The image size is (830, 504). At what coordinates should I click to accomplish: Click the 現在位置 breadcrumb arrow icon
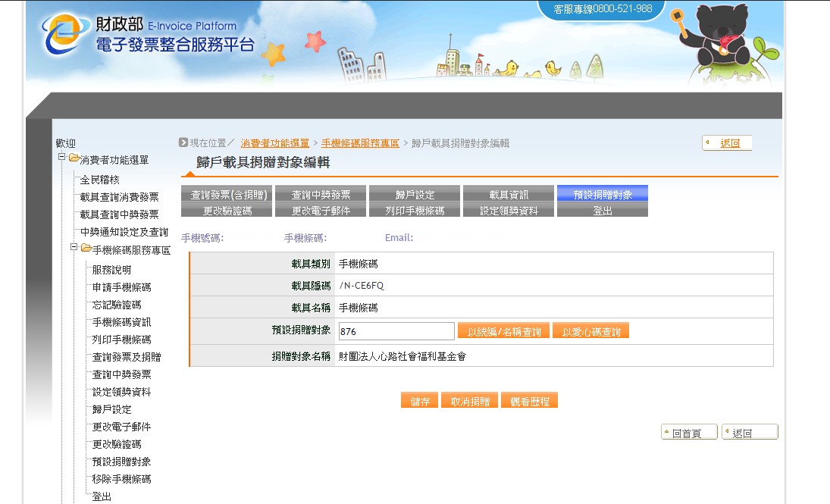(183, 142)
